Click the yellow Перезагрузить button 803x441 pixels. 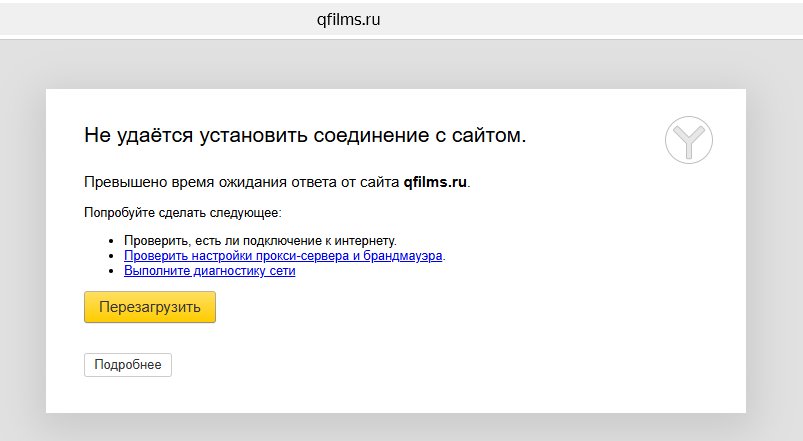pos(150,307)
